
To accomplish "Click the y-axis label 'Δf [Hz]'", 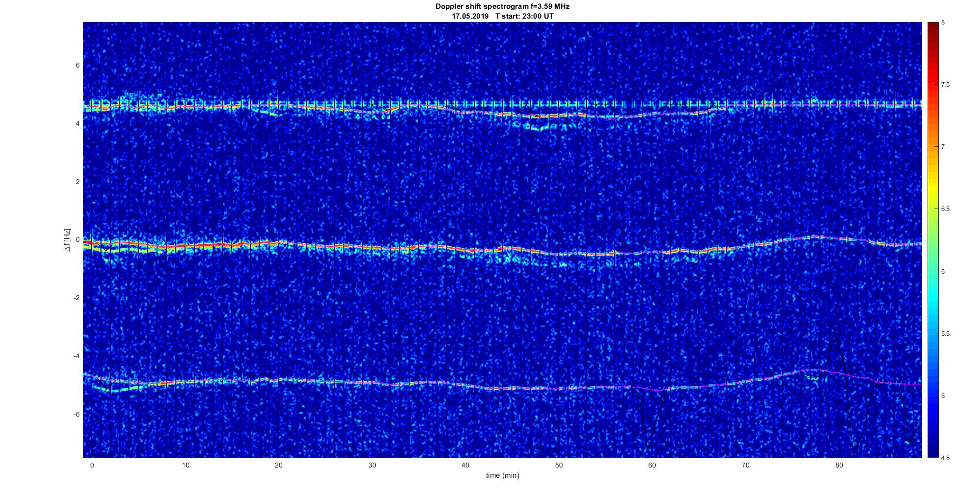I will (68, 240).
